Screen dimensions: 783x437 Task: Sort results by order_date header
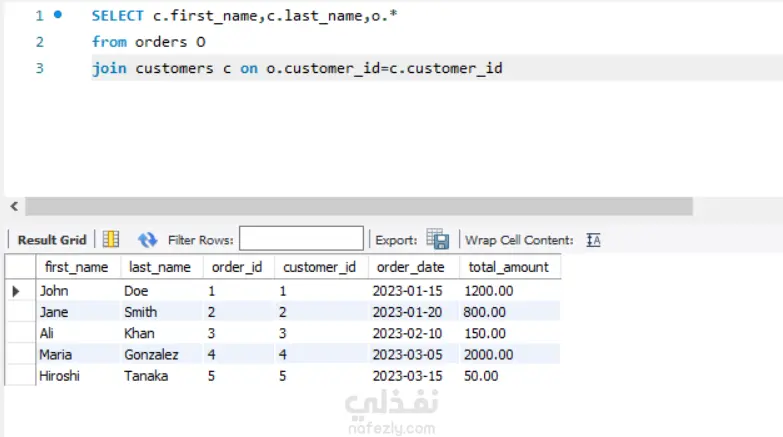(x=411, y=267)
